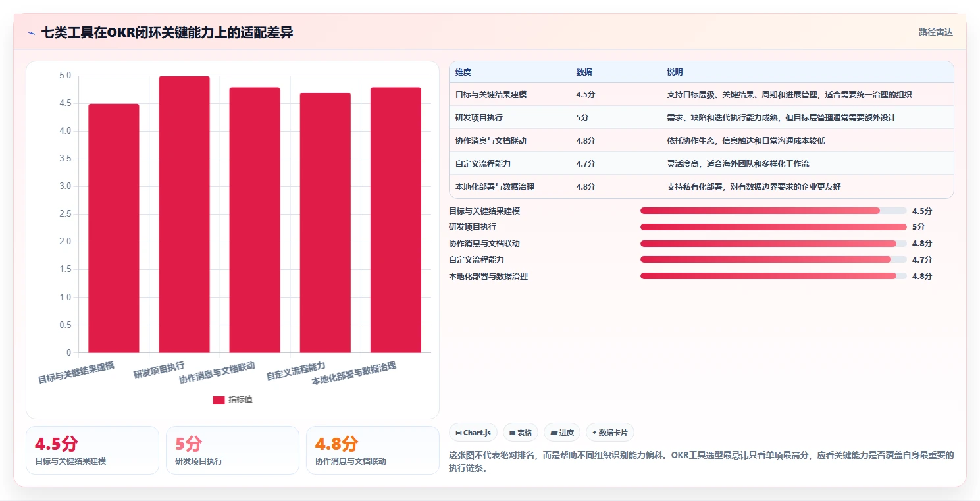Select the Chart.js tag chip
Viewport: 980px width, 501px height.
(x=473, y=433)
